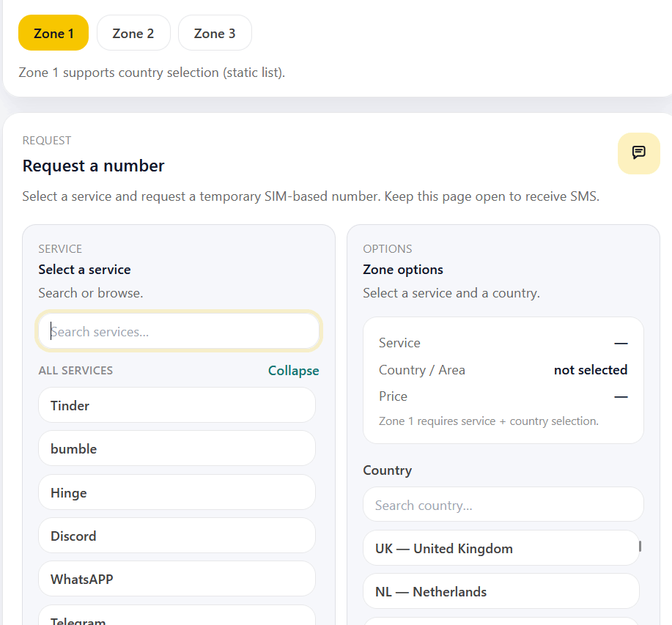
Task: Choose the bumble service
Action: pyautogui.click(x=177, y=448)
